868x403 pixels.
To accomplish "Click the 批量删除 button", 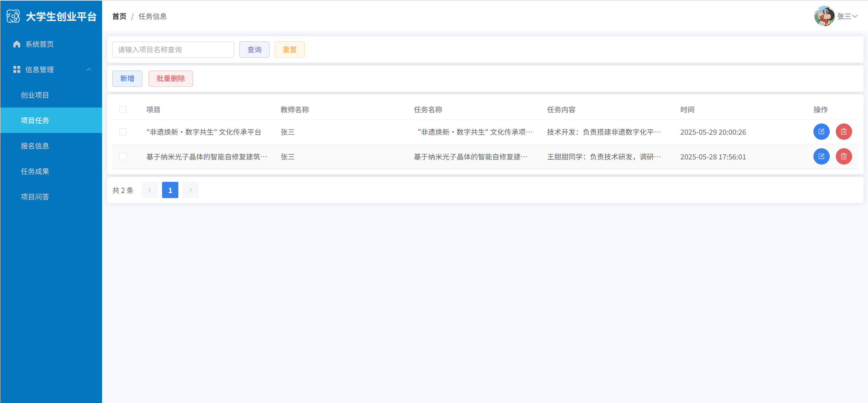I will tap(171, 79).
